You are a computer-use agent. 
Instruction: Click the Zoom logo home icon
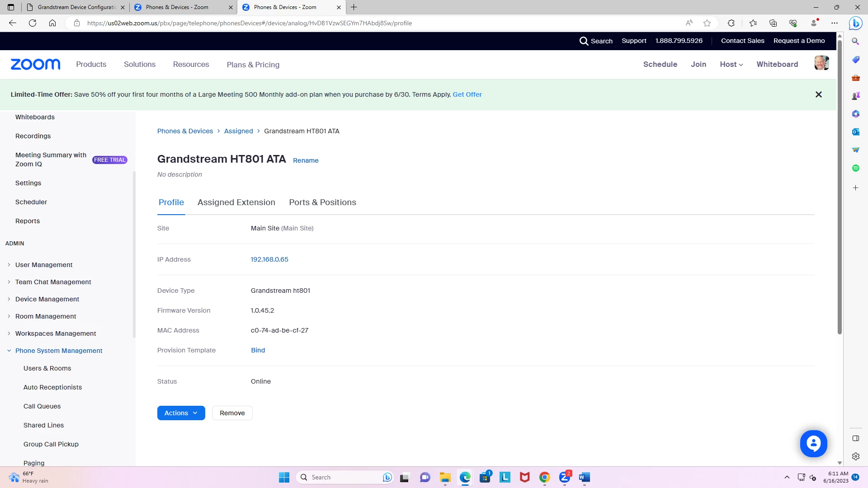(35, 64)
